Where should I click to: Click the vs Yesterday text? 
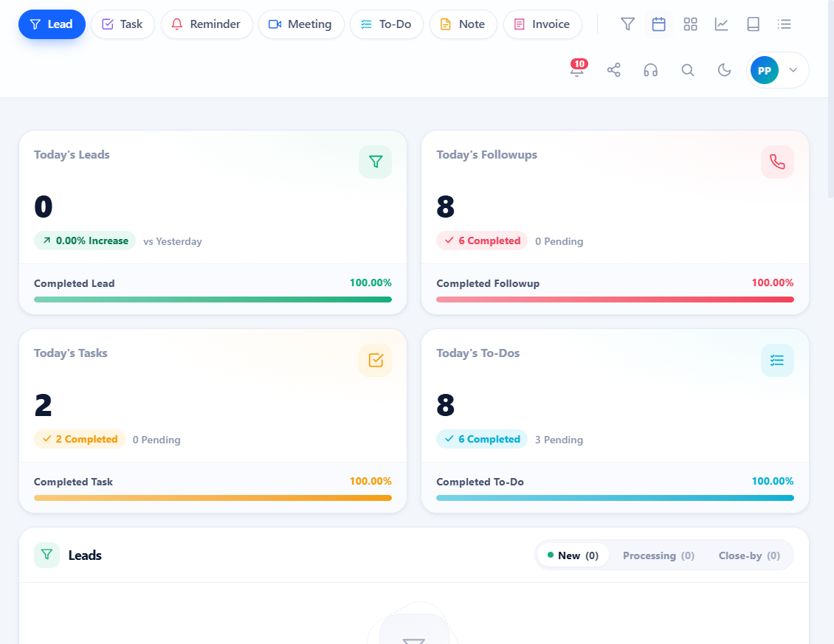pos(173,241)
